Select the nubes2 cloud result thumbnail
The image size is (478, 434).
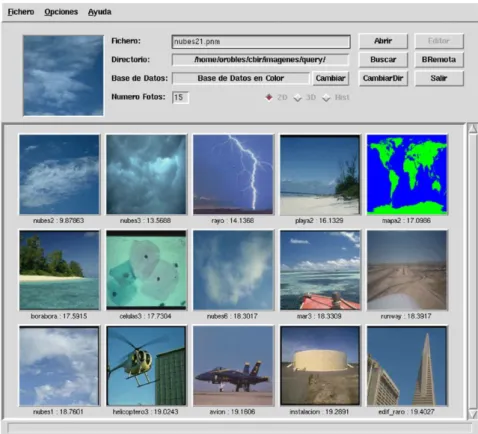(59, 174)
